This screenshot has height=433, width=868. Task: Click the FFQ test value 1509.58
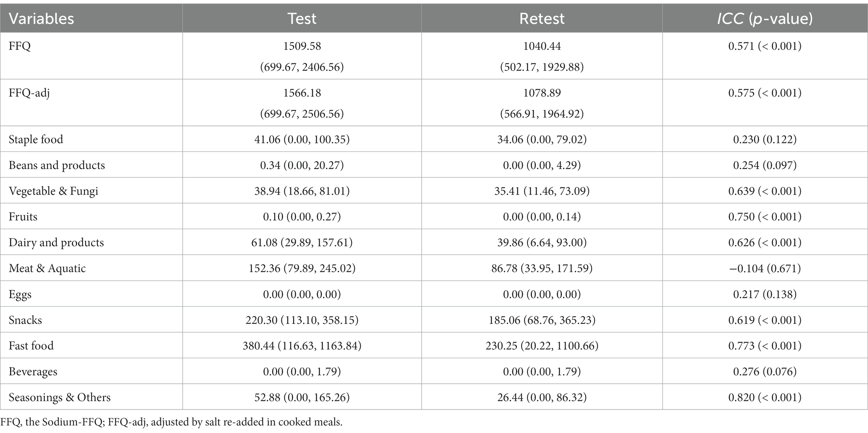click(x=302, y=46)
